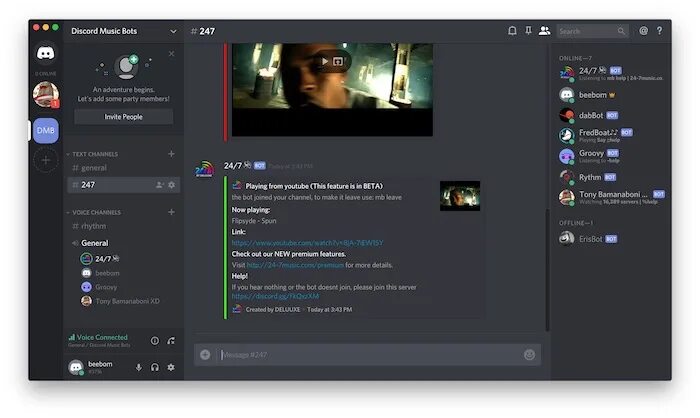
Task: Open help question mark icon
Action: coord(659,31)
